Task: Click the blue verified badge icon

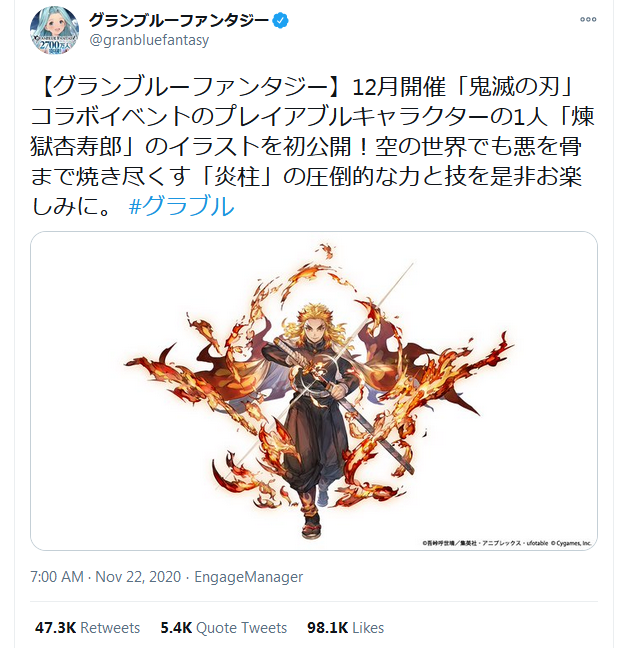Action: [x=281, y=20]
